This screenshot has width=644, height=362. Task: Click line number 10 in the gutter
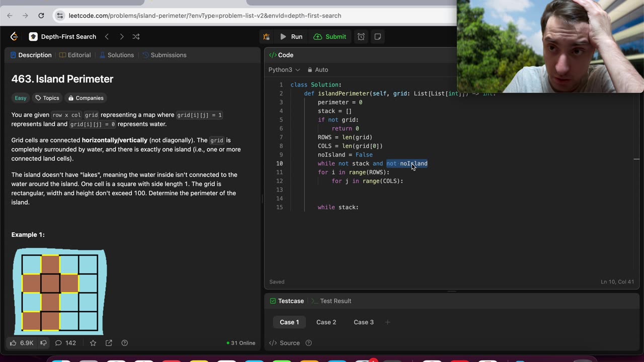pos(279,163)
